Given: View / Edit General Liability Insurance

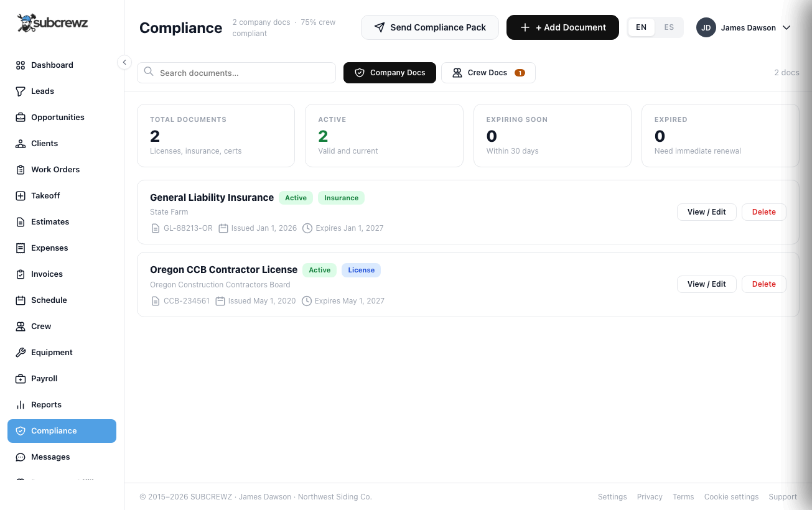Looking at the screenshot, I should point(706,212).
